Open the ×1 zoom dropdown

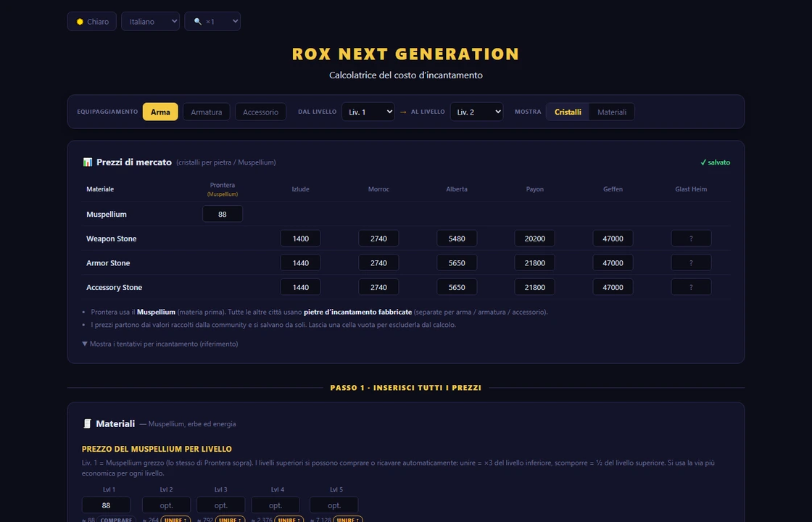coord(212,21)
